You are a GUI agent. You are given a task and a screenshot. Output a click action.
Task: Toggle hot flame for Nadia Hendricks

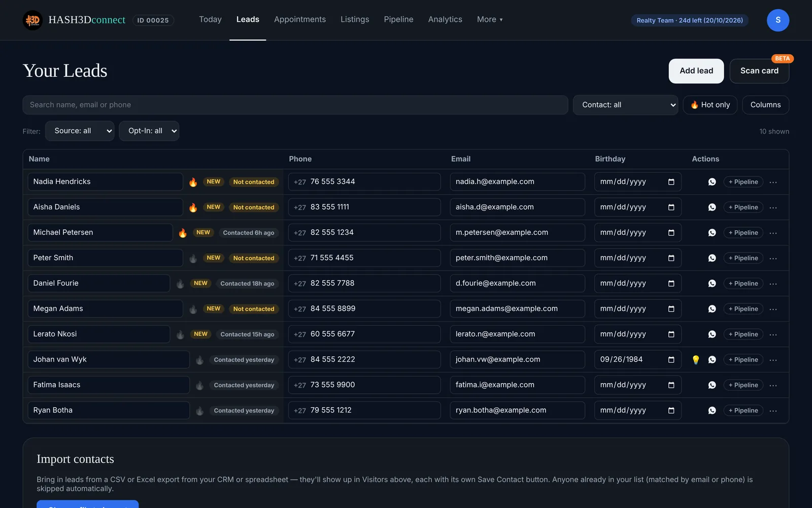click(x=193, y=182)
